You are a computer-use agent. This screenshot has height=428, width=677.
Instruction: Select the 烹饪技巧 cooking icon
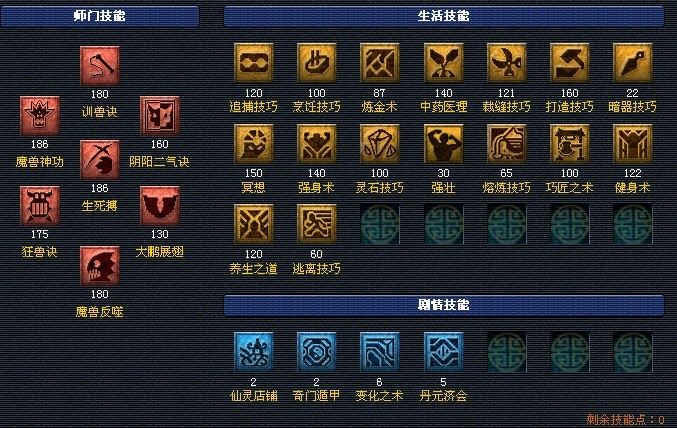point(316,63)
